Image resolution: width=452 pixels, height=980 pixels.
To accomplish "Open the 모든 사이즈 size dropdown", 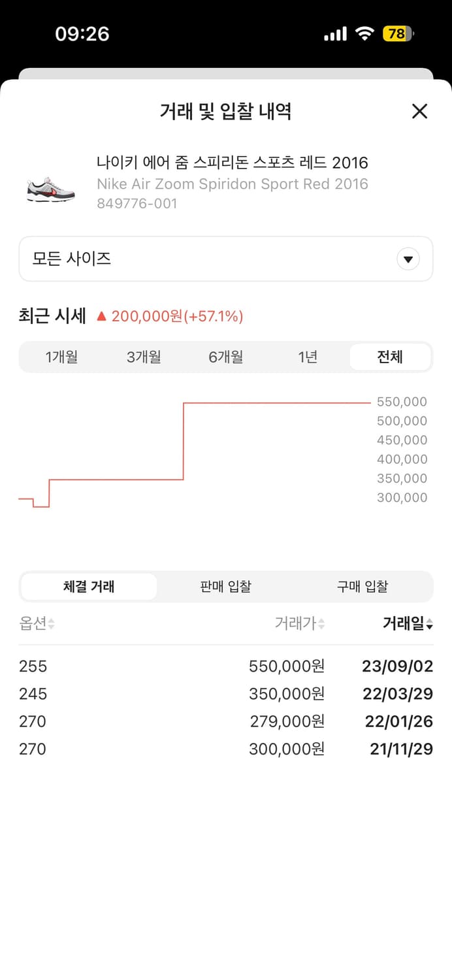I will click(x=226, y=259).
